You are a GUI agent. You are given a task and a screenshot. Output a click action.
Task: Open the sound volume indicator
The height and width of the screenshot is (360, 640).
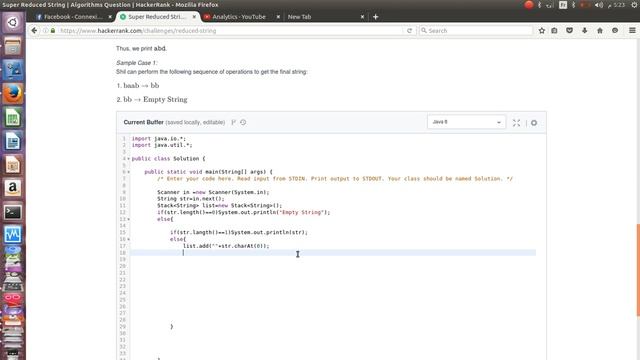click(x=599, y=5)
